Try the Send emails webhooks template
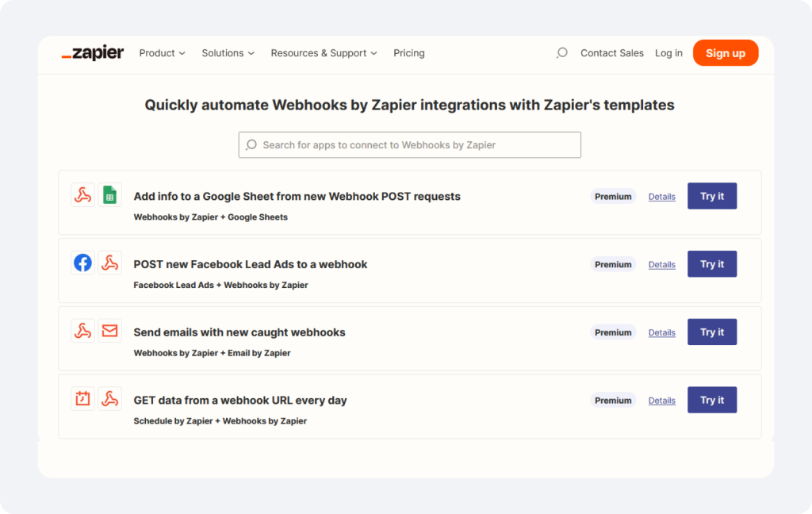This screenshot has height=514, width=812. 712,332
